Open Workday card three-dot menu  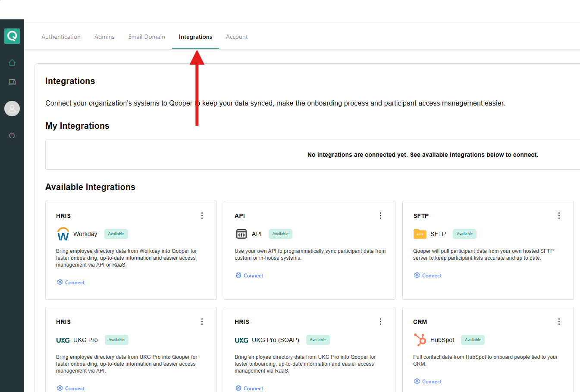(x=202, y=216)
